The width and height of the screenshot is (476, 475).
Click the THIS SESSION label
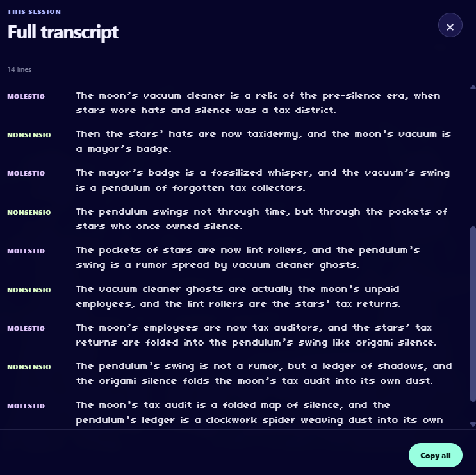pyautogui.click(x=34, y=12)
